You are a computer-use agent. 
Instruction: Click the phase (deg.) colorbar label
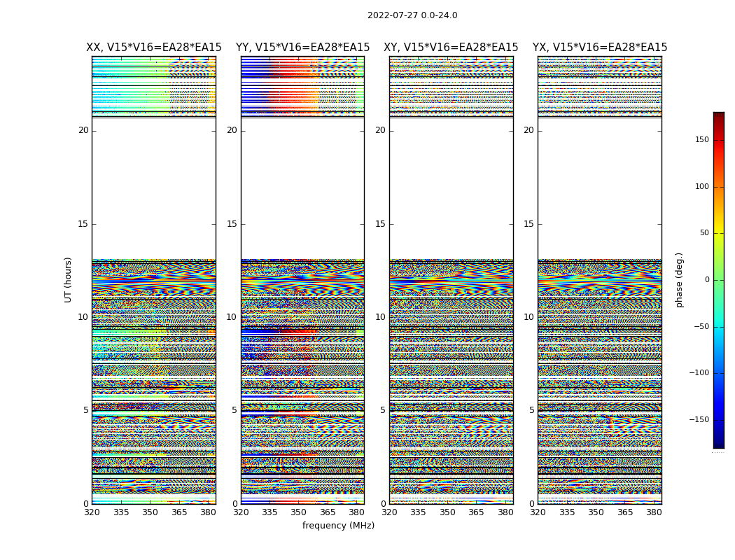pos(680,280)
